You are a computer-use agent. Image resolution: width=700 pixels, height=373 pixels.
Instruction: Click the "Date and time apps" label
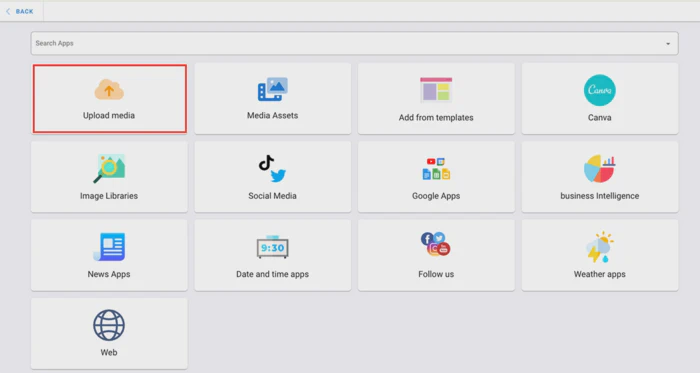[272, 274]
